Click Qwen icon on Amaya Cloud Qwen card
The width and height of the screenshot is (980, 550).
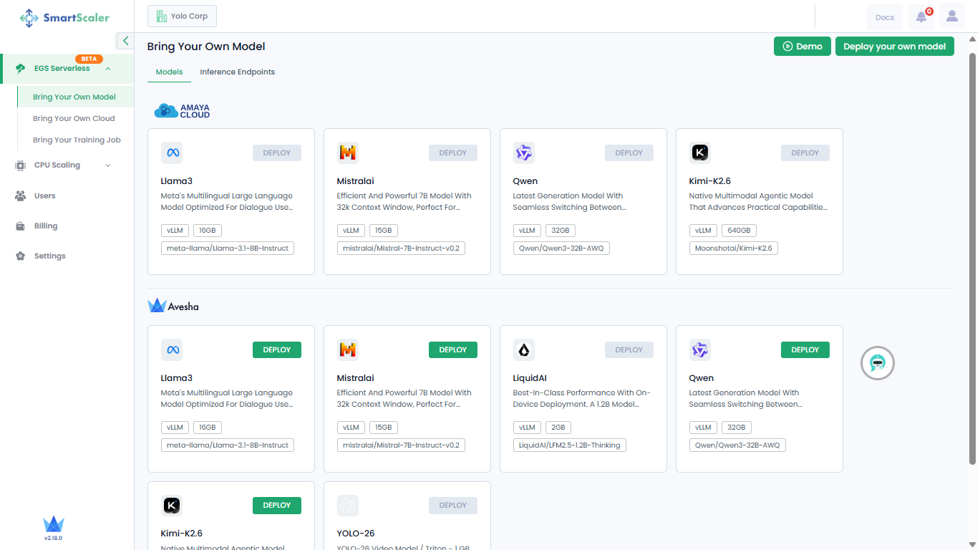[524, 153]
